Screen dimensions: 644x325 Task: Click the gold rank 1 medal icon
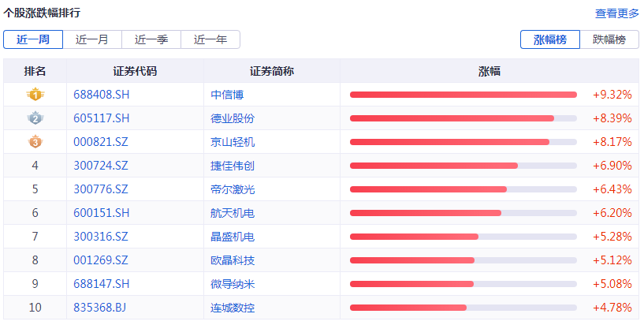click(35, 95)
